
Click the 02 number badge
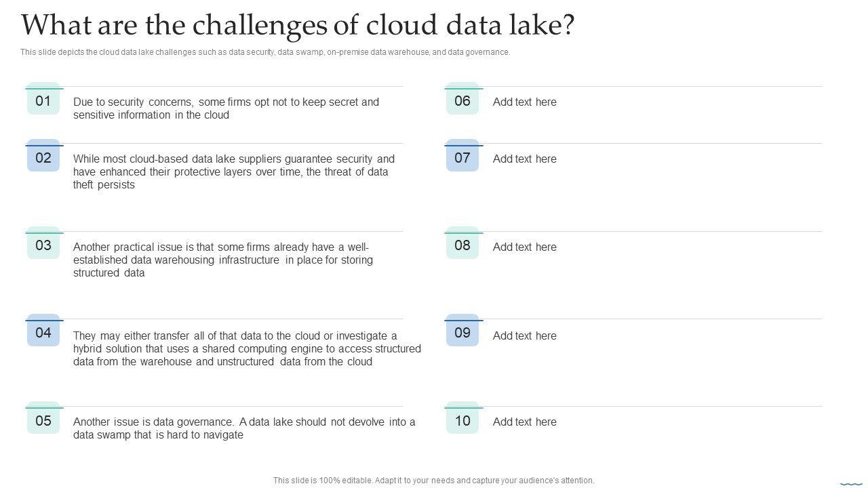(x=43, y=157)
